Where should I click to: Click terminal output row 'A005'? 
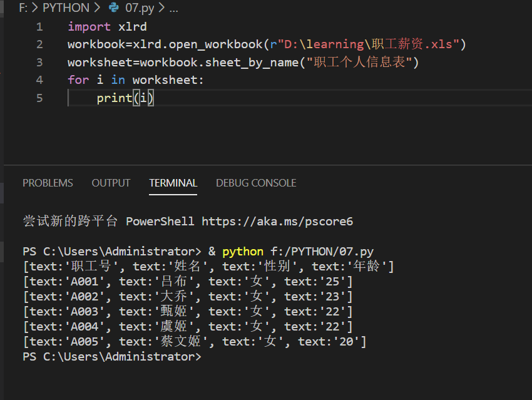(x=195, y=341)
